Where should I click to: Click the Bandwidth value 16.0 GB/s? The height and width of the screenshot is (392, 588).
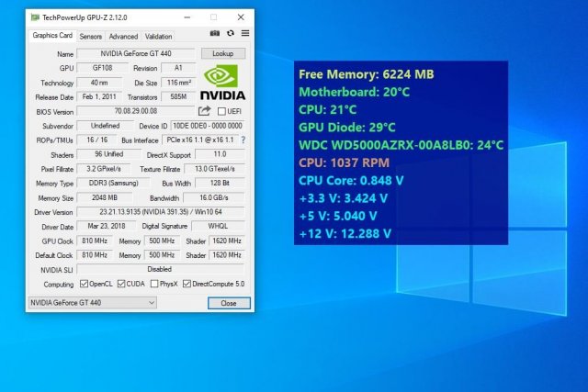pyautogui.click(x=214, y=197)
